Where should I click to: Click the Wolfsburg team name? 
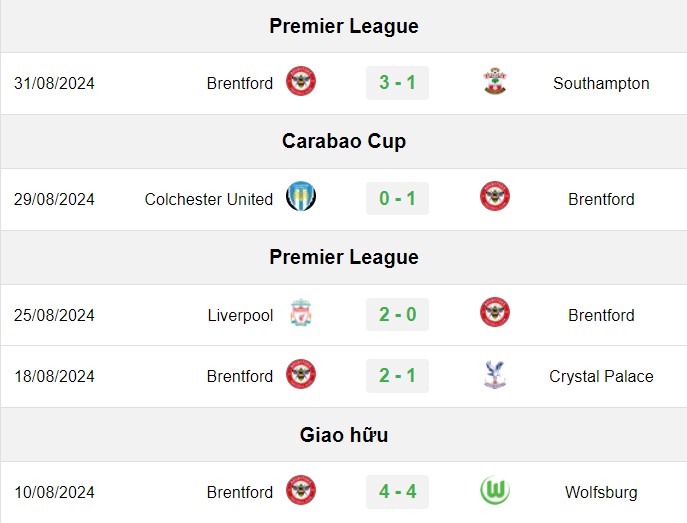(601, 492)
